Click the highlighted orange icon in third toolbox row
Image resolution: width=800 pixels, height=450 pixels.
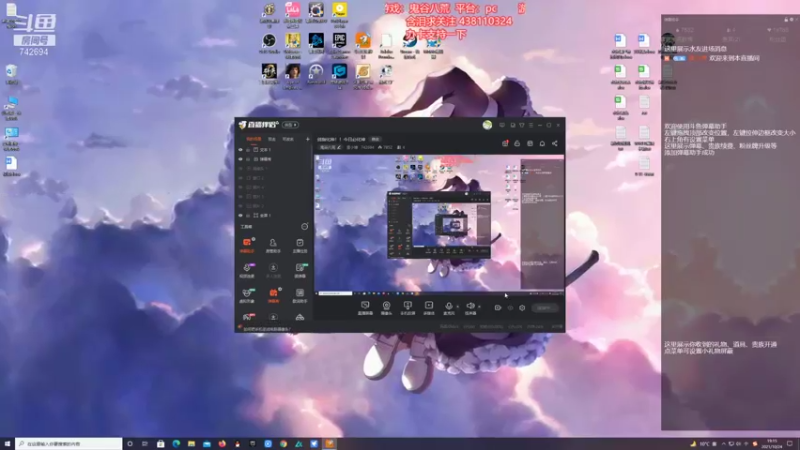point(273,295)
